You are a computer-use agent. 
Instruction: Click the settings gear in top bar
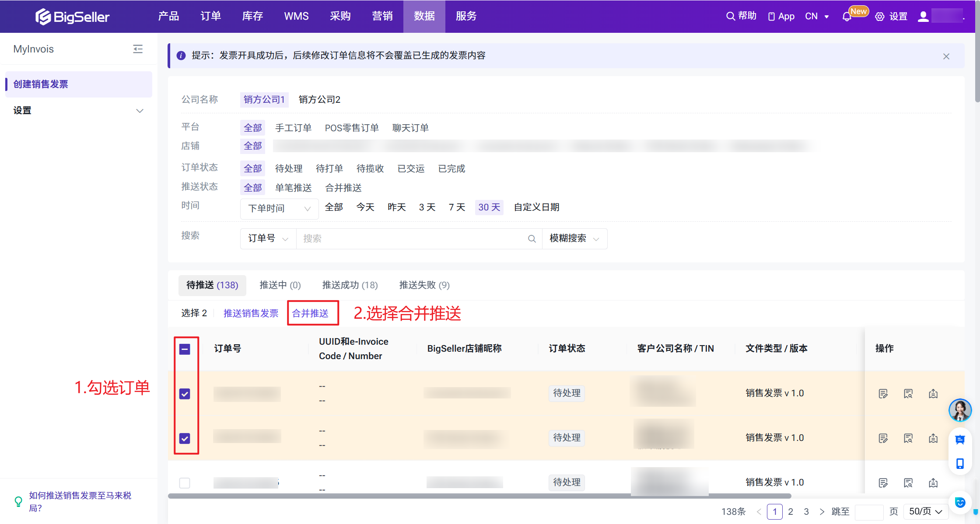click(879, 17)
